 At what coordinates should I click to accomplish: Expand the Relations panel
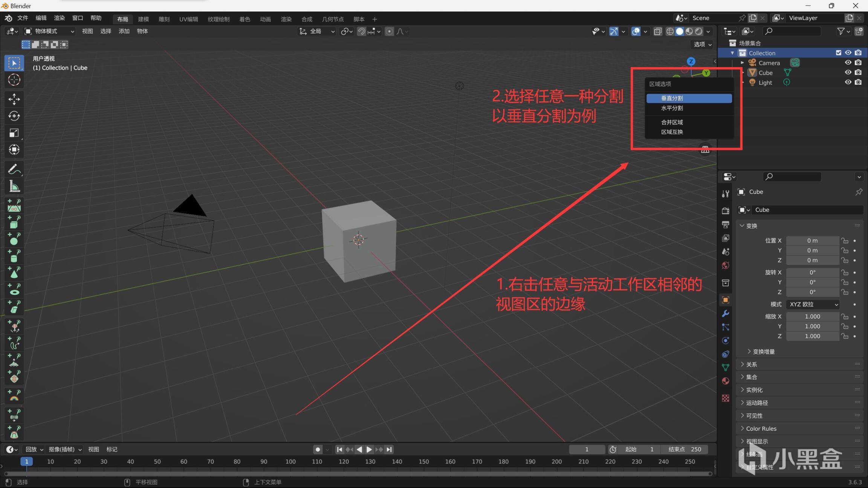coord(752,364)
